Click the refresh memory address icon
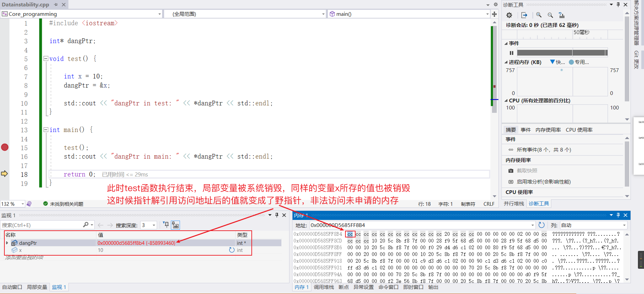This screenshot has width=644, height=294. pos(542,225)
